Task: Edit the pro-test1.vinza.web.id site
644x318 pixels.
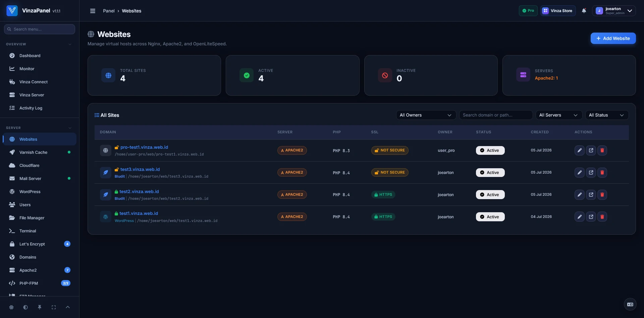Action: (579, 150)
